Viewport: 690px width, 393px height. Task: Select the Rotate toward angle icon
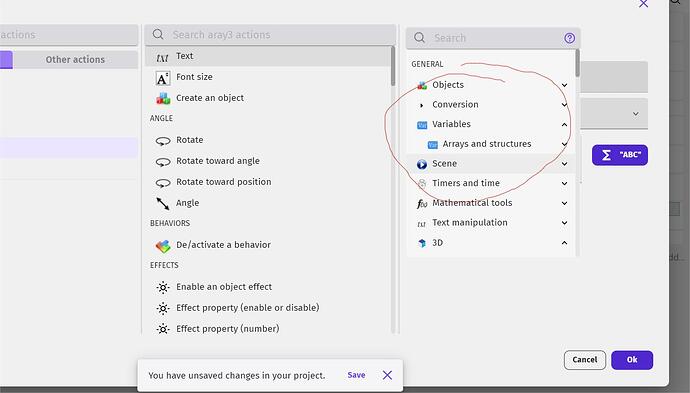click(x=163, y=162)
